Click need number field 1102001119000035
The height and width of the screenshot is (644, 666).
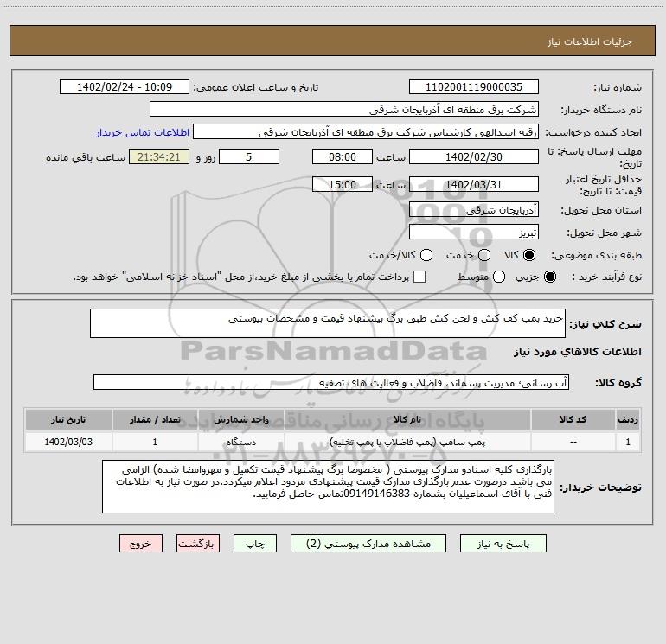[x=474, y=86]
